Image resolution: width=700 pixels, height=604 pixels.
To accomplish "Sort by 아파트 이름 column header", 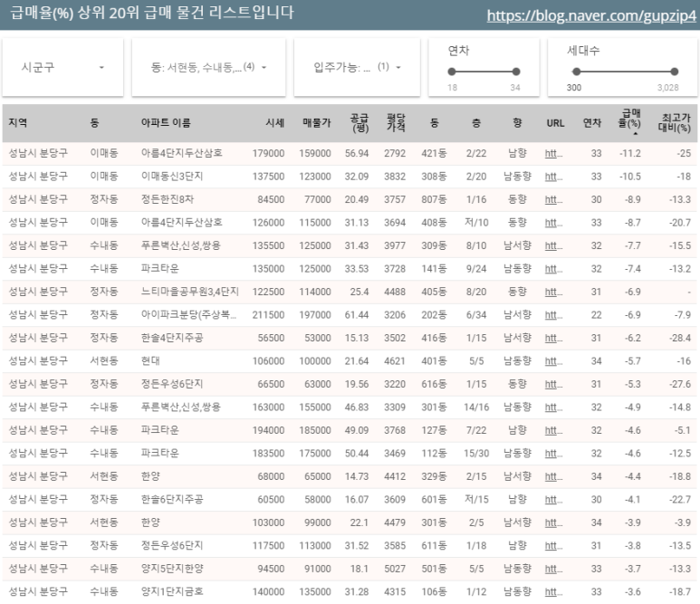I will [166, 123].
